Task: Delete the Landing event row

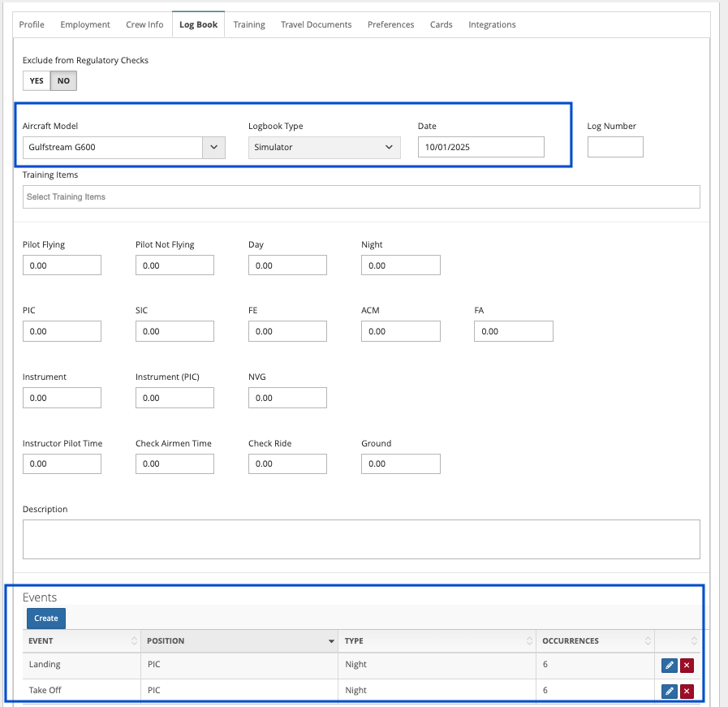Action: point(687,666)
